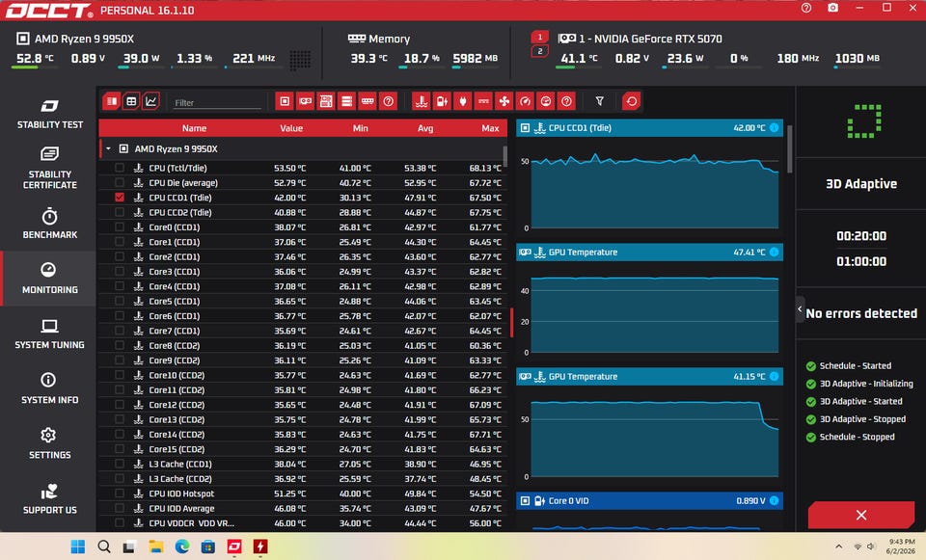926x560 pixels.
Task: Open the System Tuning section
Action: [49, 333]
